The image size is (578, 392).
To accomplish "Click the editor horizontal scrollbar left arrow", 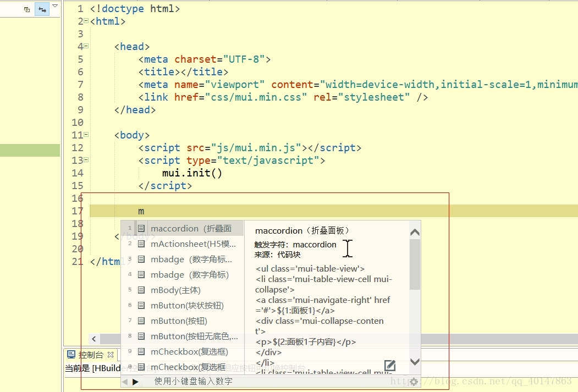I will tap(94, 339).
